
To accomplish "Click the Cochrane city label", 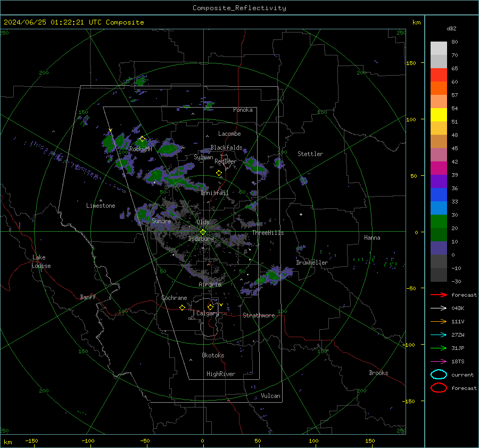I will pos(174,298).
